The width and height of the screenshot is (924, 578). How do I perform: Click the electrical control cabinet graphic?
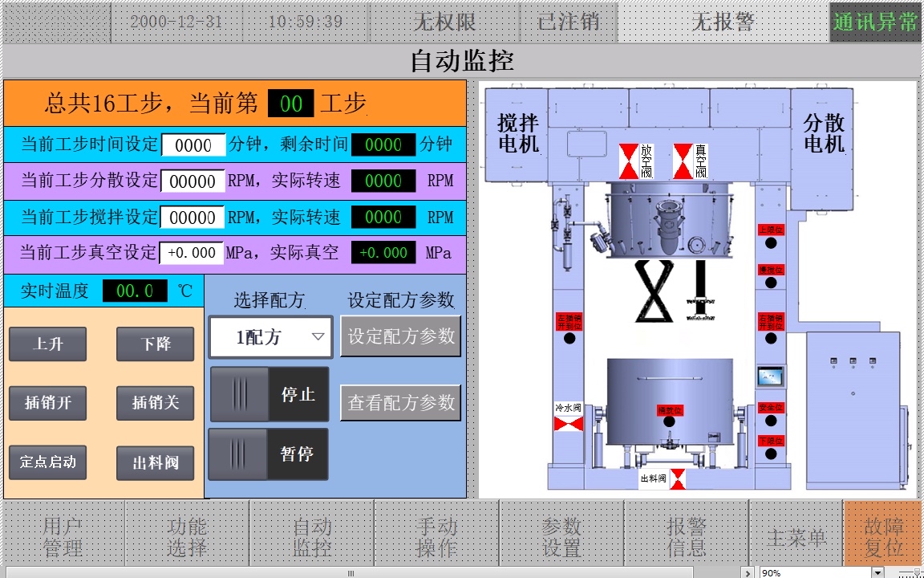853,410
